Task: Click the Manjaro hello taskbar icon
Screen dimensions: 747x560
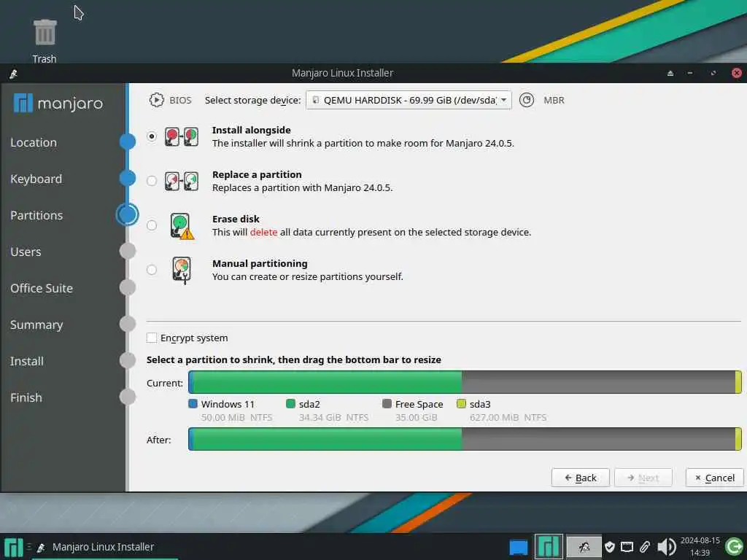Action: click(x=549, y=547)
